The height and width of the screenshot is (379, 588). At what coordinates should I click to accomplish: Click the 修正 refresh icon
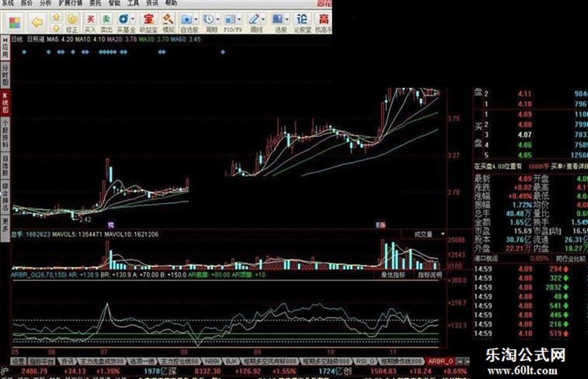(x=72, y=19)
